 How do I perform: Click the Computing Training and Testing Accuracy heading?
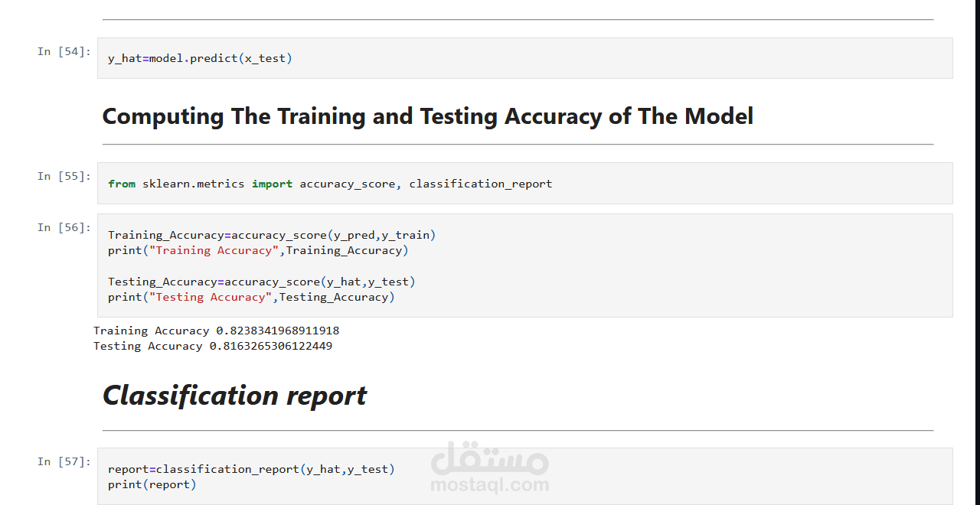[428, 116]
